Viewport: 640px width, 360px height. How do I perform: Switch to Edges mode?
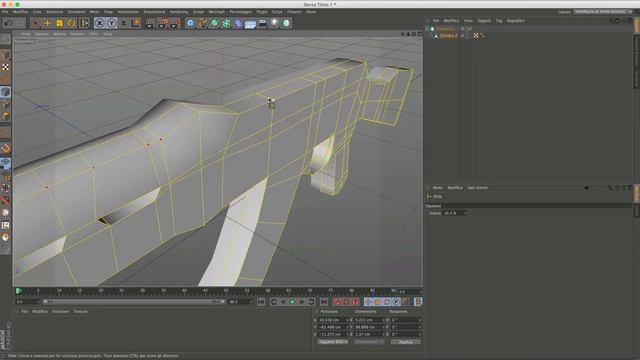pos(5,104)
